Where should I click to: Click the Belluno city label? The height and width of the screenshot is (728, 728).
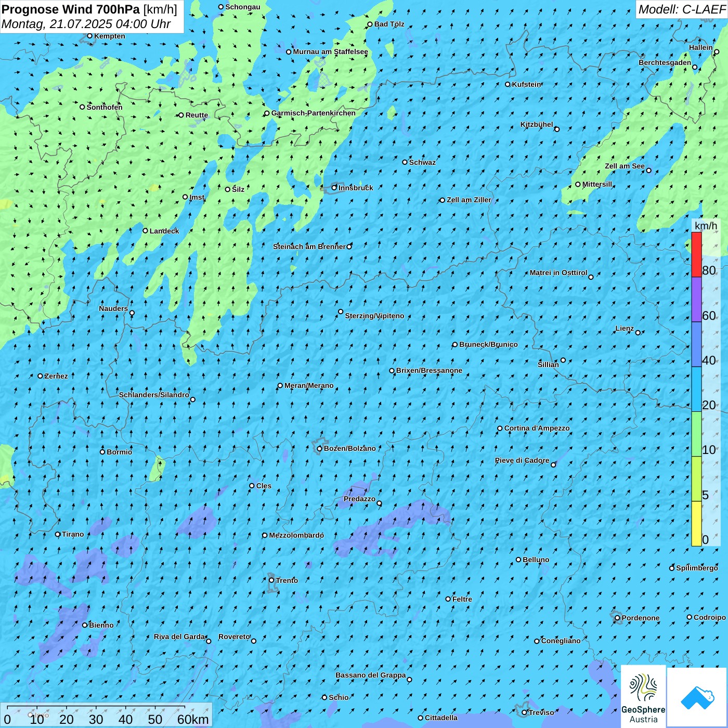(536, 560)
